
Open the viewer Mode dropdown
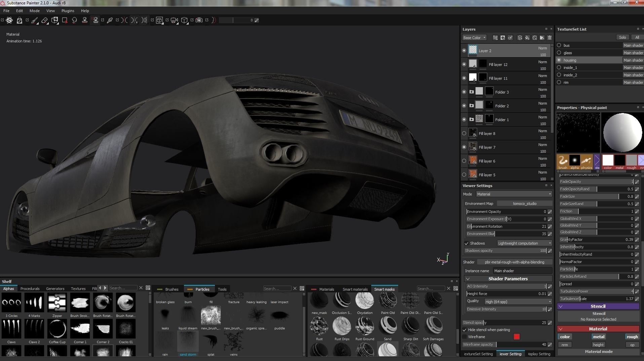(x=514, y=194)
